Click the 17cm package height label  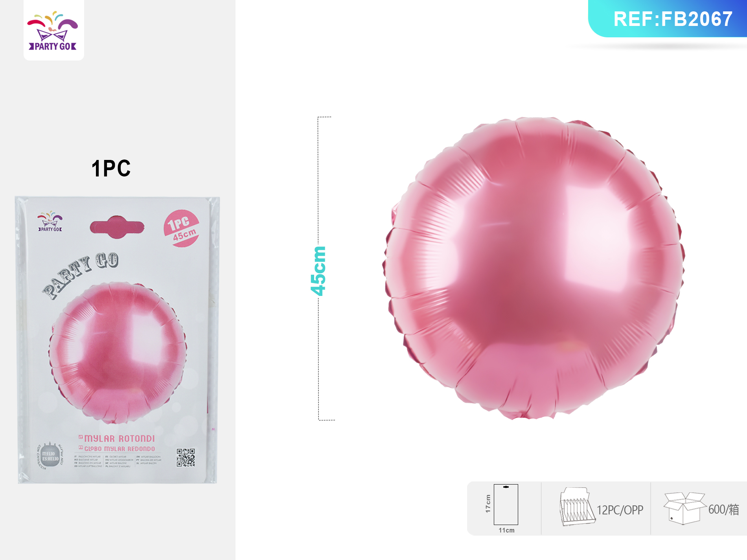click(488, 504)
